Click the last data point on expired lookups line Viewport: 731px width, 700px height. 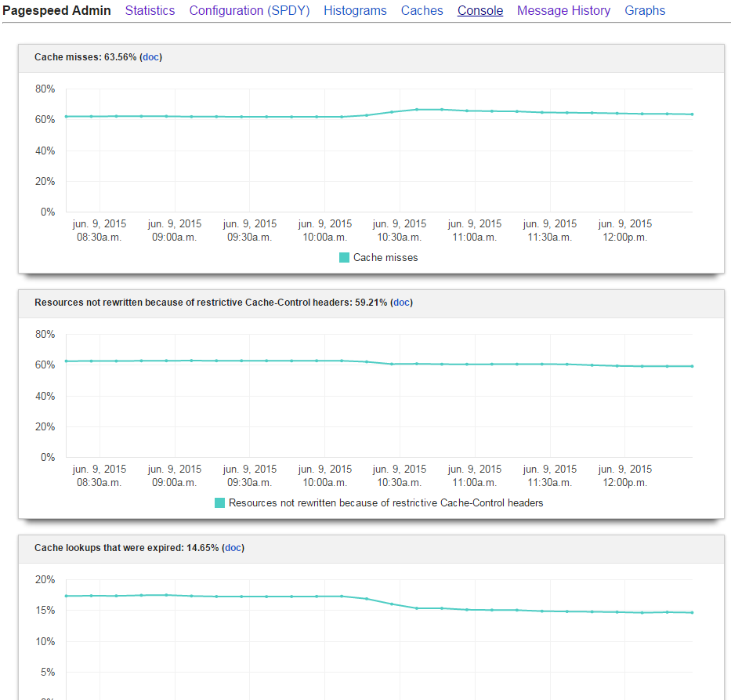point(693,612)
